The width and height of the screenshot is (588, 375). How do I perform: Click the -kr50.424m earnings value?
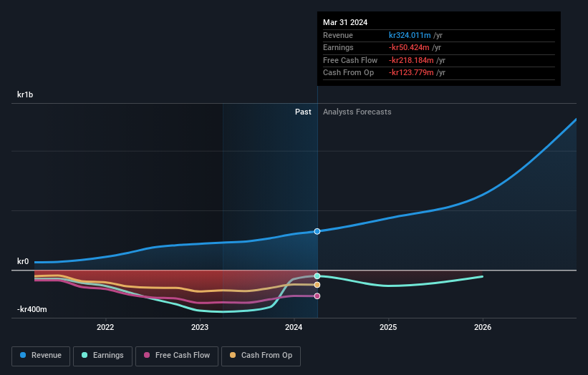tap(409, 47)
